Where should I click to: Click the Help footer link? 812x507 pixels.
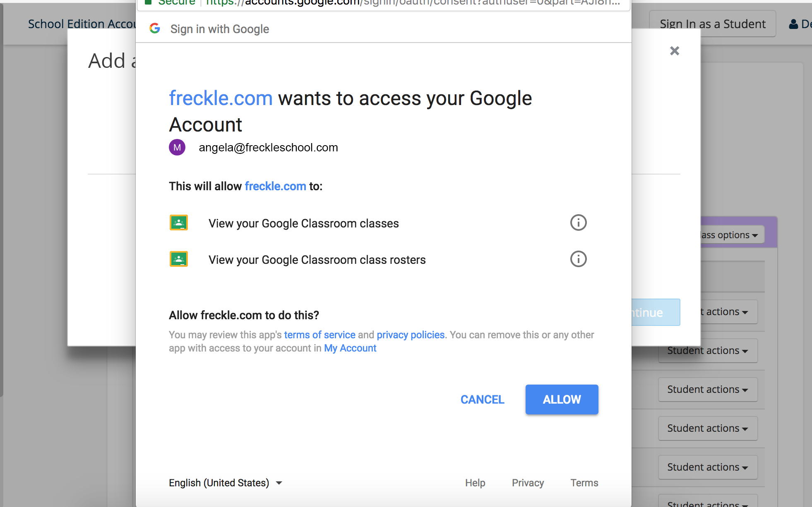(475, 483)
